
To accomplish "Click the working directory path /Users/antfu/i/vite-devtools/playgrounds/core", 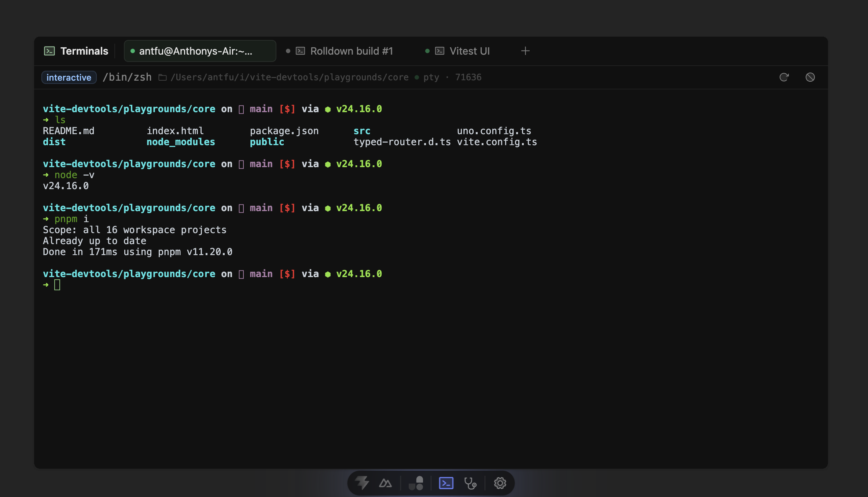I will [x=290, y=77].
